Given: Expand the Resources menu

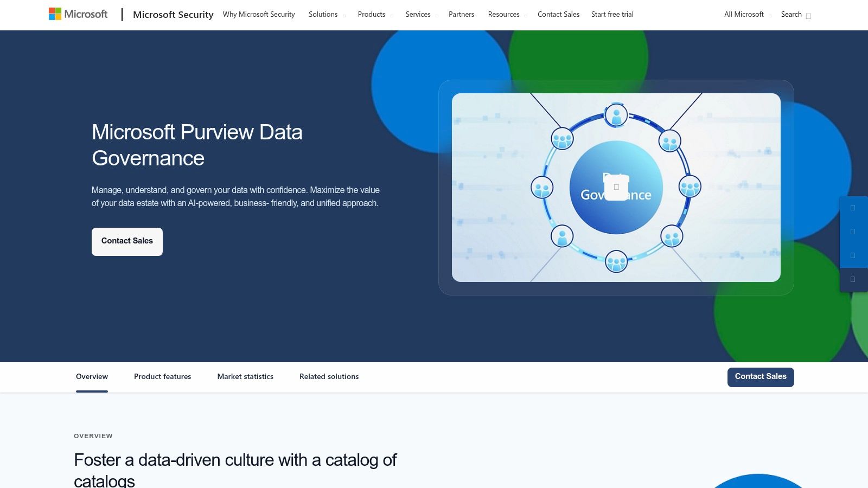Looking at the screenshot, I should coord(507,15).
